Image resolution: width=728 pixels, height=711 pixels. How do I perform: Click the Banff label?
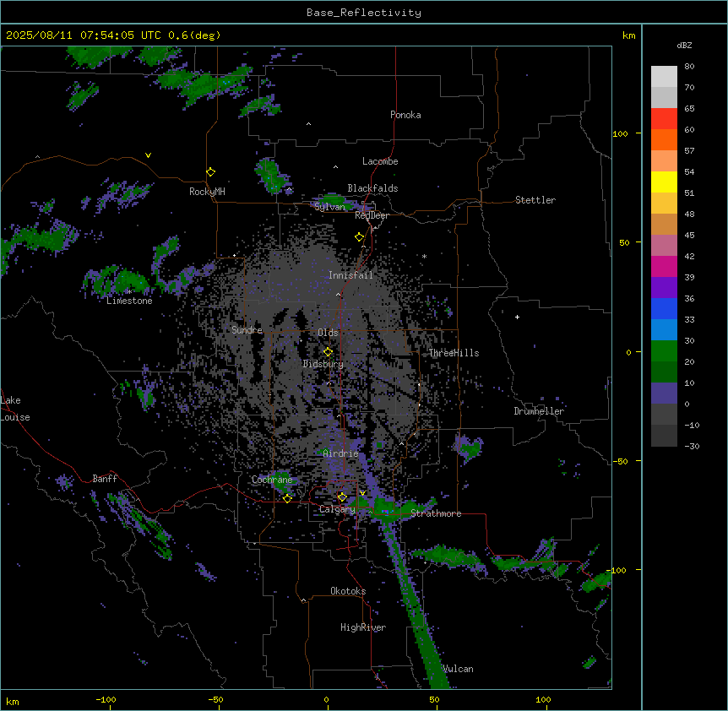click(105, 479)
